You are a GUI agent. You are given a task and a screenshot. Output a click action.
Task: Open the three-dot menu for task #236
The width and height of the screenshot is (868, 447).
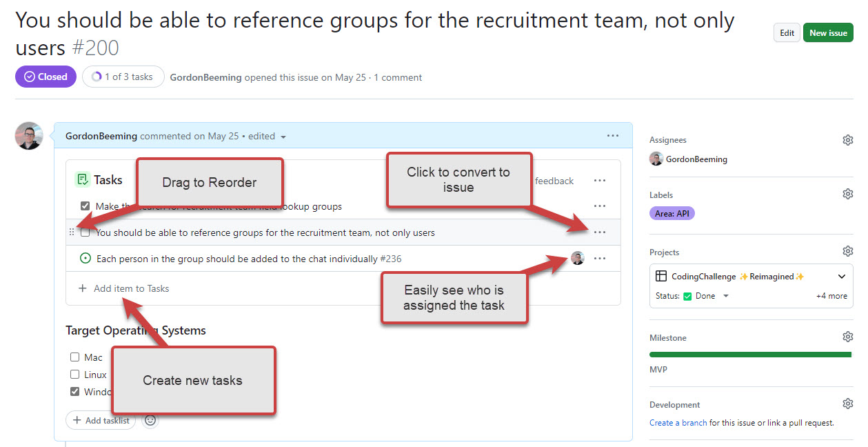tap(600, 259)
